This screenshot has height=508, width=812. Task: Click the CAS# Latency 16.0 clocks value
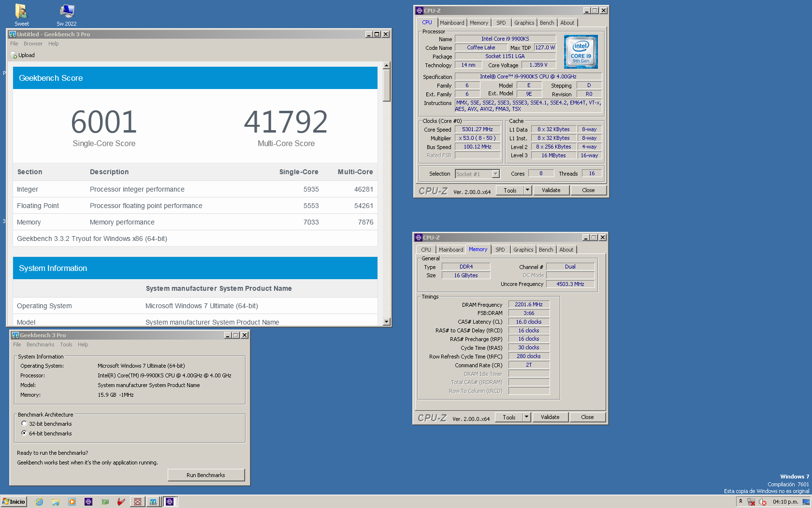pyautogui.click(x=529, y=322)
